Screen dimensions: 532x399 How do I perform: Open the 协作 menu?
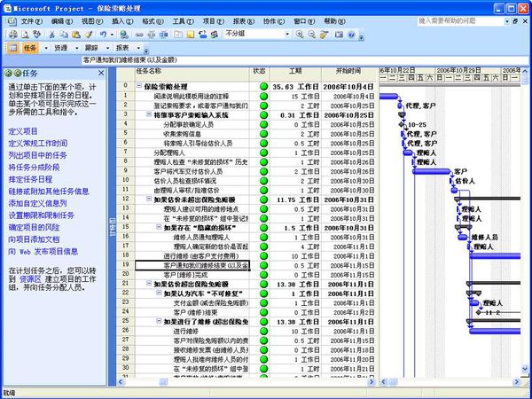(x=274, y=21)
